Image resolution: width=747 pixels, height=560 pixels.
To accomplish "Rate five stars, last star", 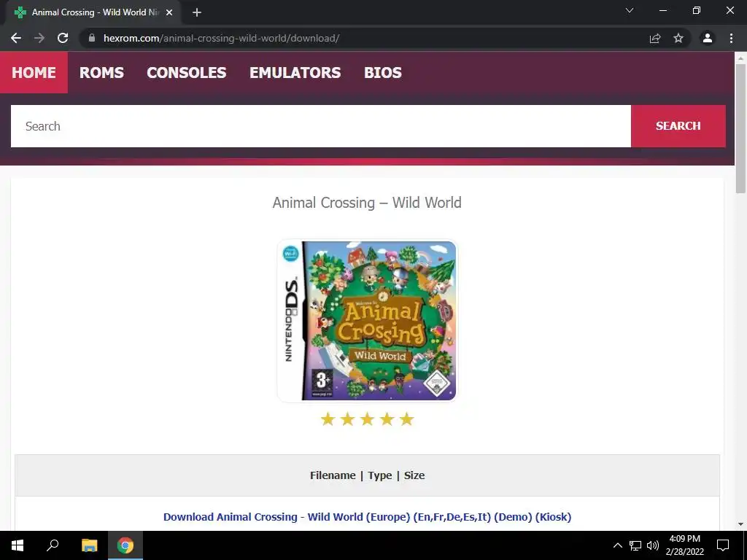I will tap(406, 419).
